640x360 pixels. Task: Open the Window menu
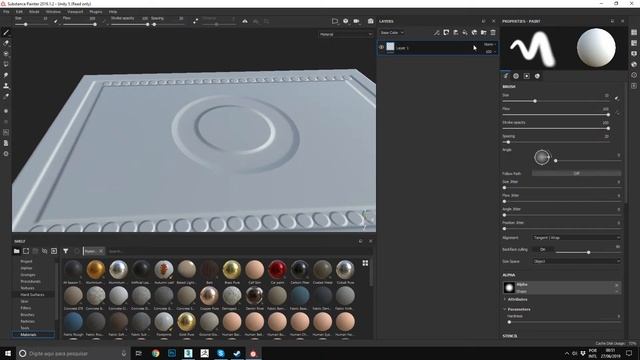(53, 12)
